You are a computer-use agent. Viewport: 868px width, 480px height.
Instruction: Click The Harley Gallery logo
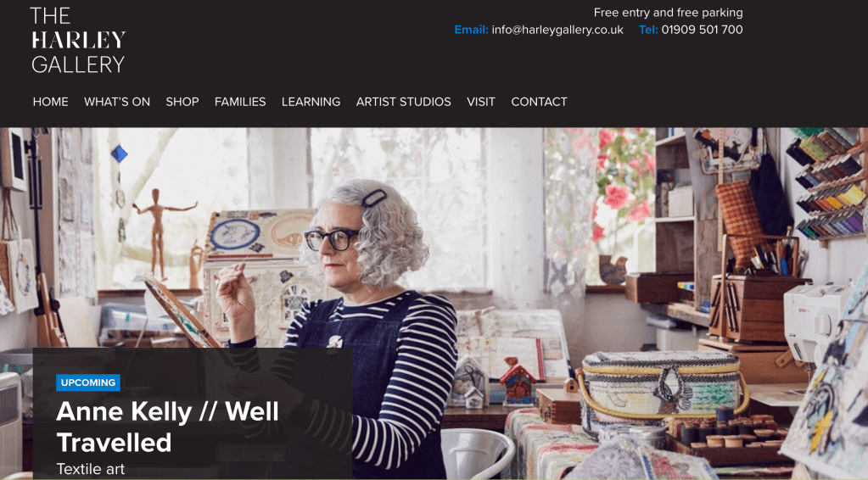click(78, 41)
